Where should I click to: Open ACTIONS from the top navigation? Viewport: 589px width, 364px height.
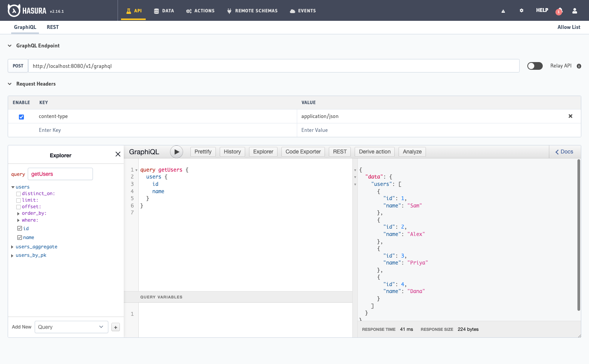click(200, 11)
